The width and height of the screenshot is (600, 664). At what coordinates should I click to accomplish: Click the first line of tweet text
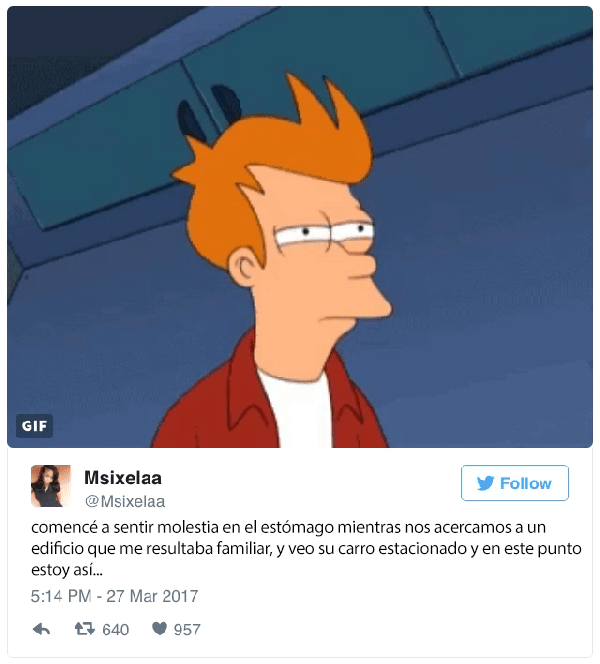pyautogui.click(x=288, y=528)
